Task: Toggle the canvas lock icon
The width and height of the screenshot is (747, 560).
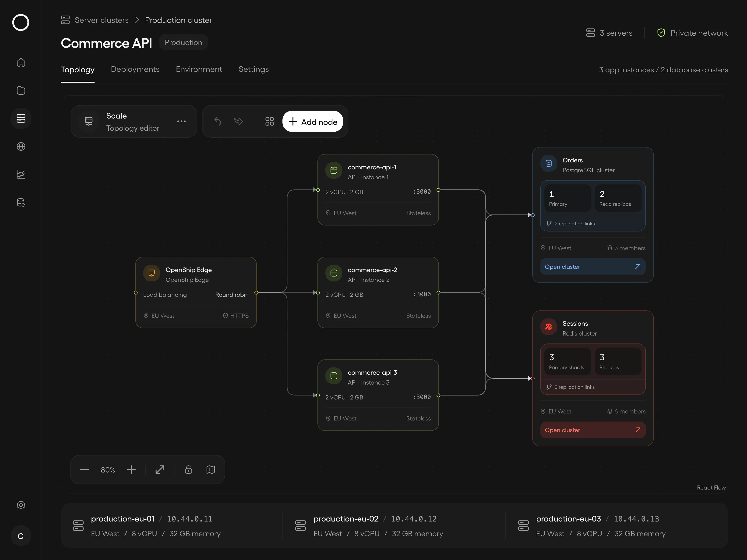Action: (188, 469)
